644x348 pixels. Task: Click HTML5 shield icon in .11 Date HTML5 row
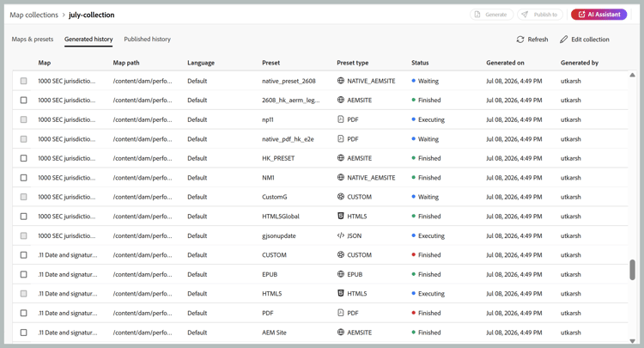point(341,293)
